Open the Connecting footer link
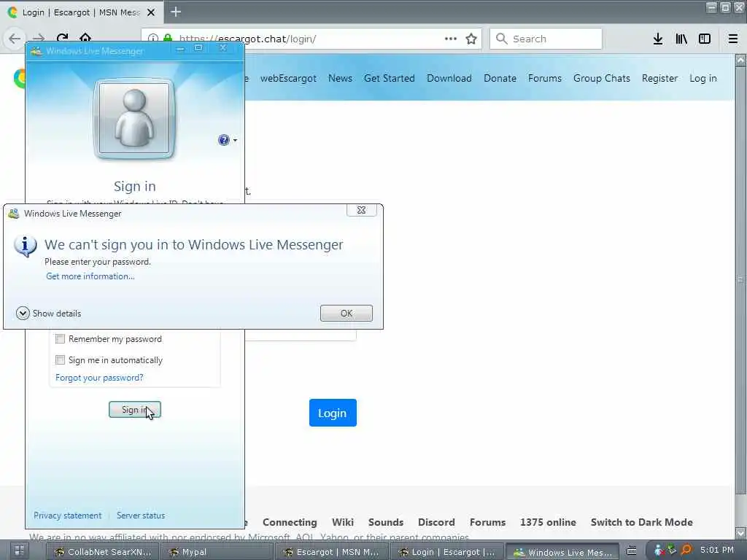 pyautogui.click(x=290, y=522)
